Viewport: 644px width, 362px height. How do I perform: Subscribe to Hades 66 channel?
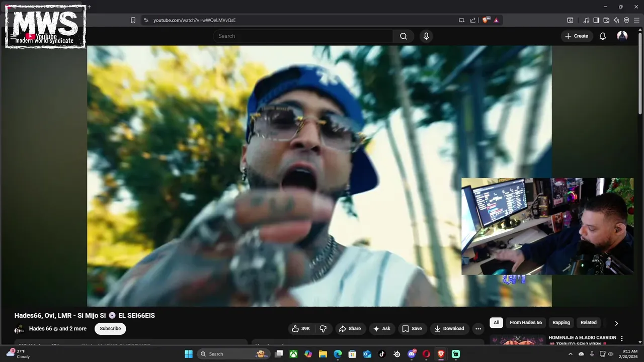(x=110, y=329)
